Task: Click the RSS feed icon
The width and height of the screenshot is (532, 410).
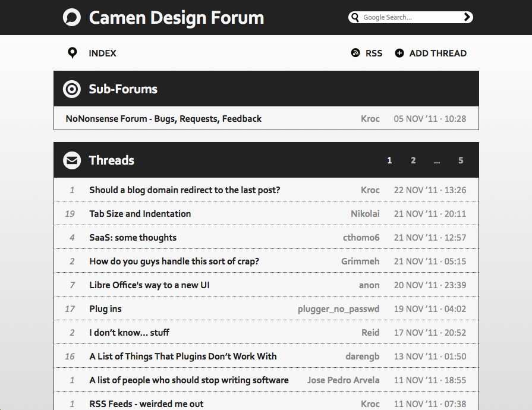Action: [355, 53]
